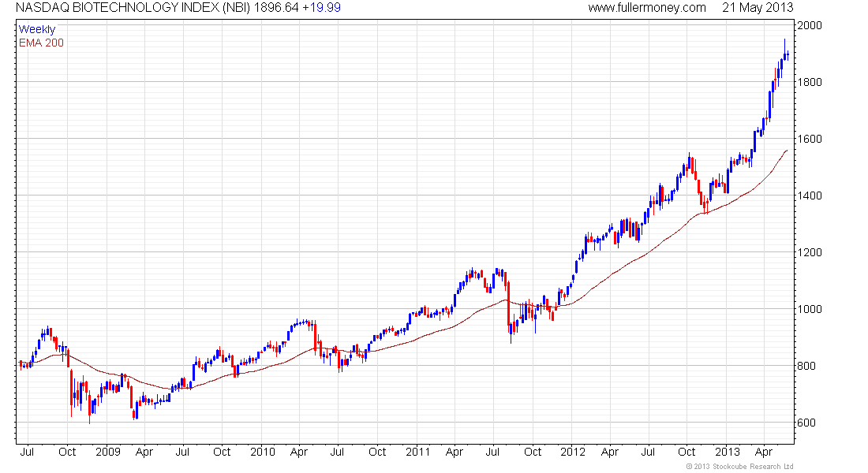Select the 2013 year label on time axis
868x473 pixels.
(x=728, y=452)
